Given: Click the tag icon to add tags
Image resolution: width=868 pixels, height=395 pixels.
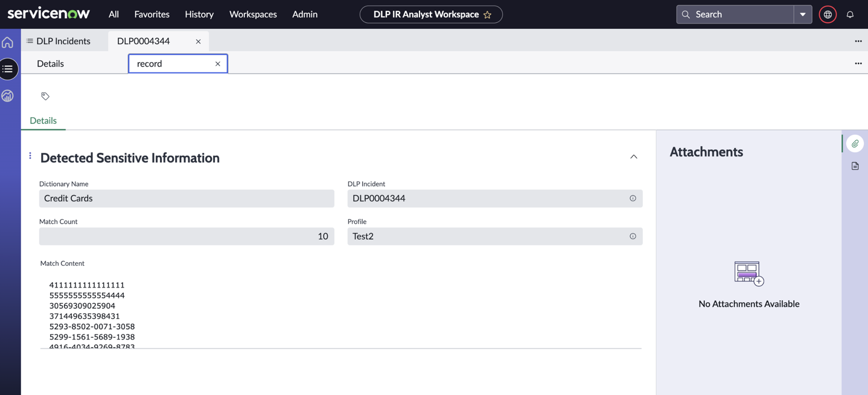Looking at the screenshot, I should (x=45, y=96).
